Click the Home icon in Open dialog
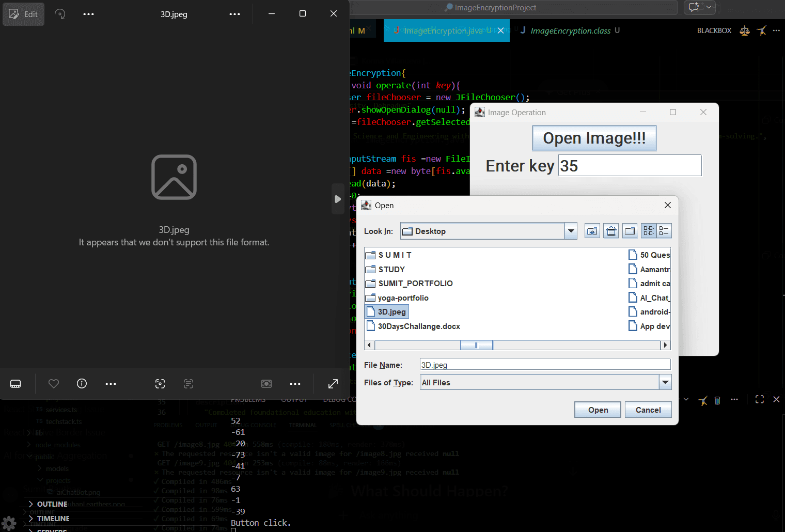The image size is (785, 532). (610, 230)
